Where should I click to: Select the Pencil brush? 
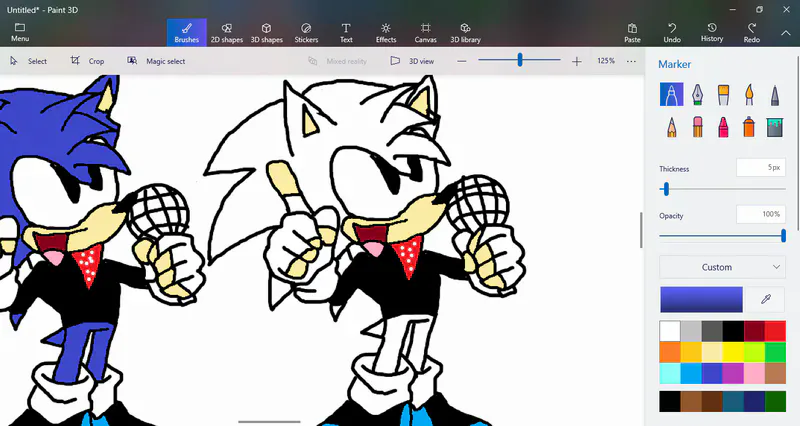click(671, 127)
